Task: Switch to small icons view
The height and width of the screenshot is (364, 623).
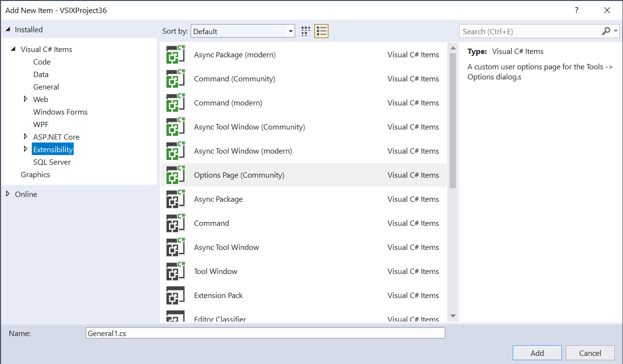Action: [x=306, y=31]
